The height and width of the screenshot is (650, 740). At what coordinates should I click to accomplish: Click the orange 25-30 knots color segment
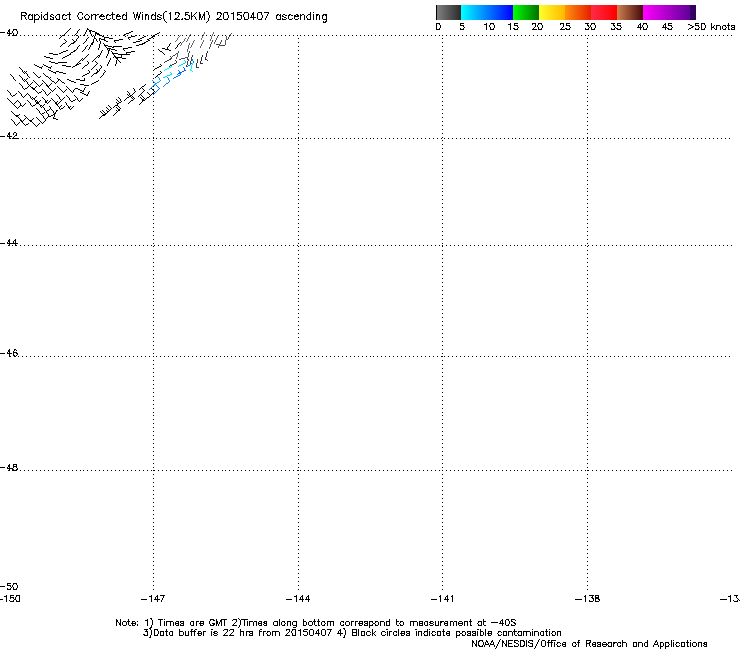click(578, 12)
